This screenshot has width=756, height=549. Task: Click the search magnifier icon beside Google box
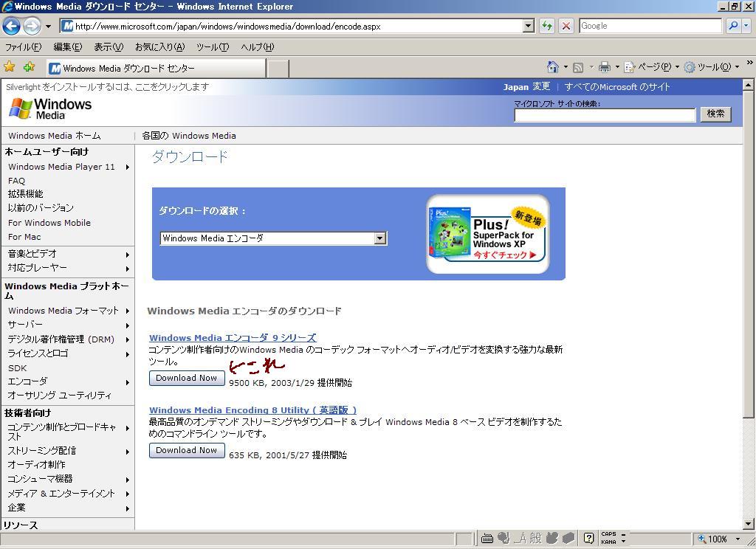tap(733, 26)
